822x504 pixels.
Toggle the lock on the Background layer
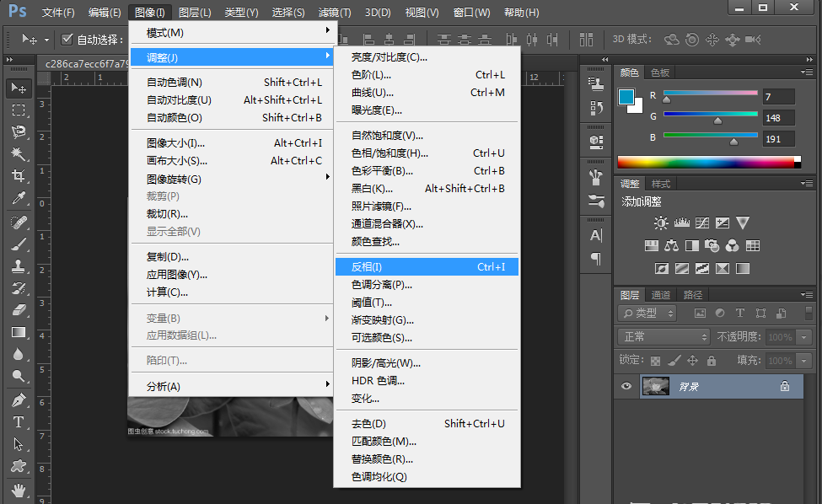tap(784, 385)
